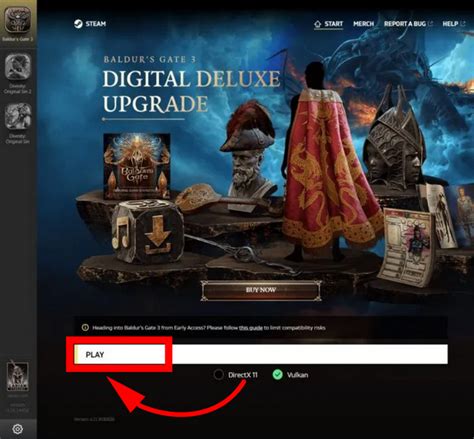Select Divinity: Original Sin 2 sidebar icon
The height and width of the screenshot is (439, 474).
(x=18, y=67)
